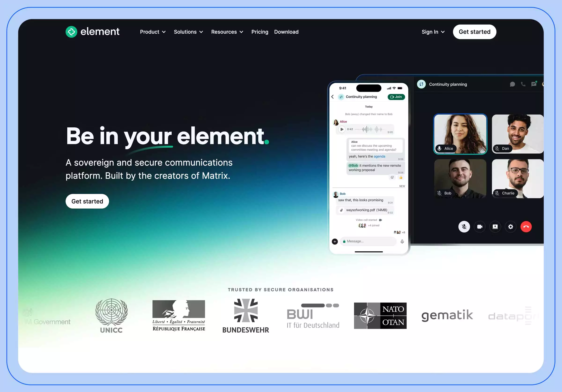Click the settings gear icon in video call
This screenshot has height=392, width=562.
pos(511,226)
